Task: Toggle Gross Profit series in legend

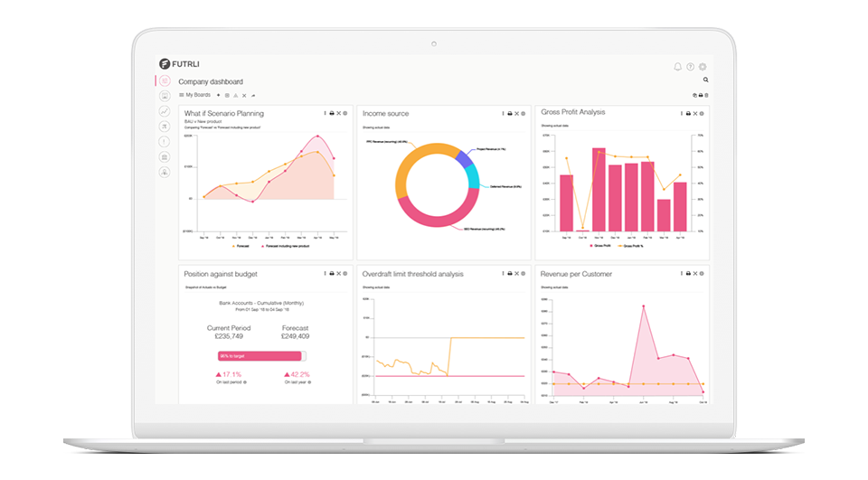Action: (x=600, y=246)
